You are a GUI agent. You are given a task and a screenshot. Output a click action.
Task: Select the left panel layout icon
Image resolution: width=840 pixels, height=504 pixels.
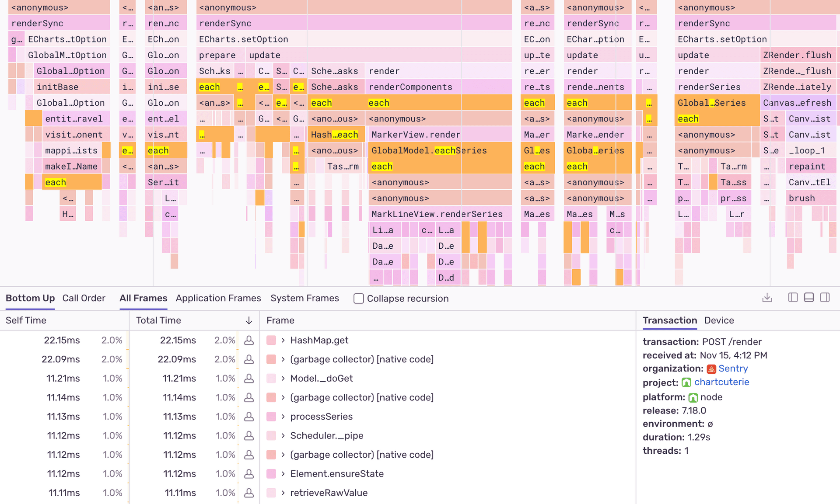793,297
